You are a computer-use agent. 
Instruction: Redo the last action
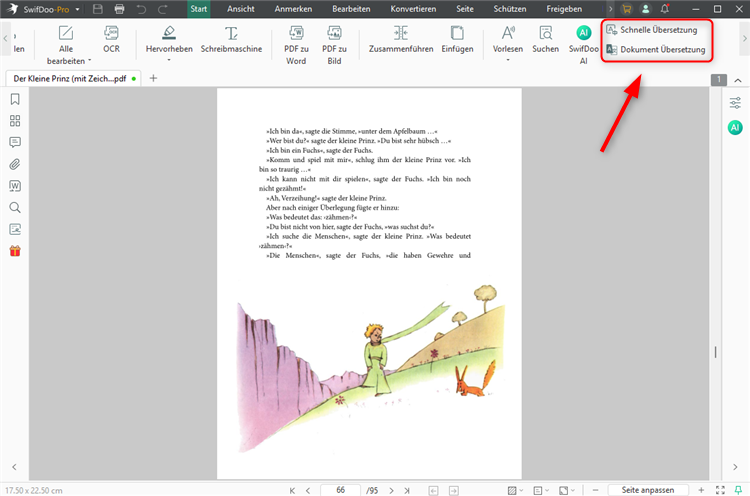coord(163,9)
